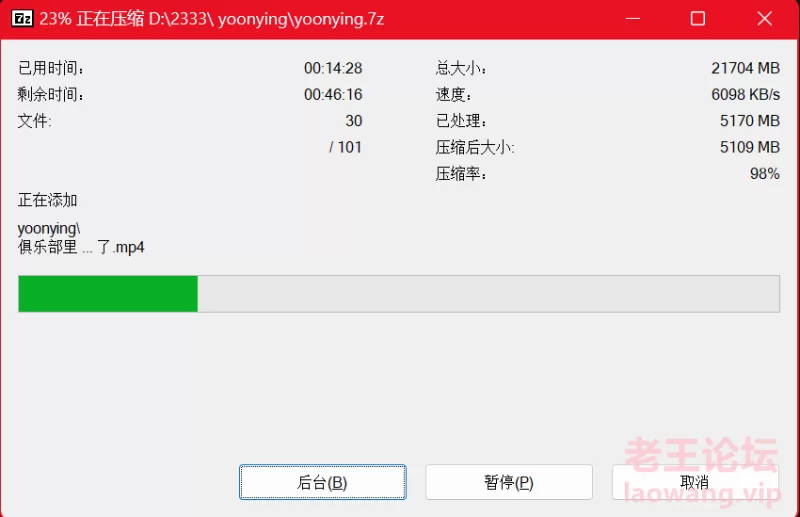The image size is (800, 517).
Task: Click the green compression progress bar
Action: pos(399,293)
